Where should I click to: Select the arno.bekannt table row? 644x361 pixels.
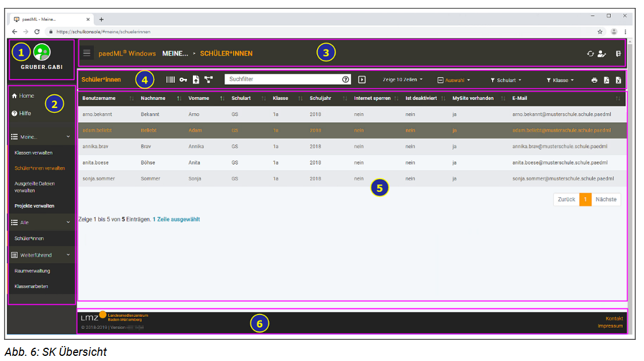click(352, 114)
